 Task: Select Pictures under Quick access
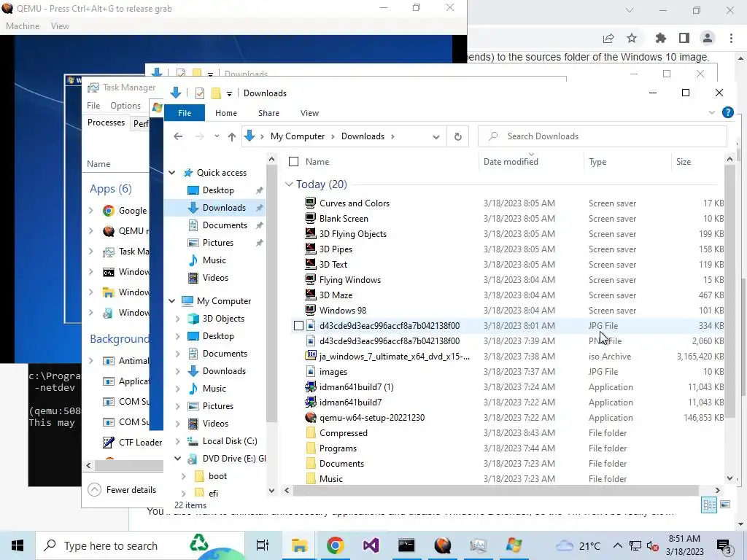pyautogui.click(x=217, y=243)
